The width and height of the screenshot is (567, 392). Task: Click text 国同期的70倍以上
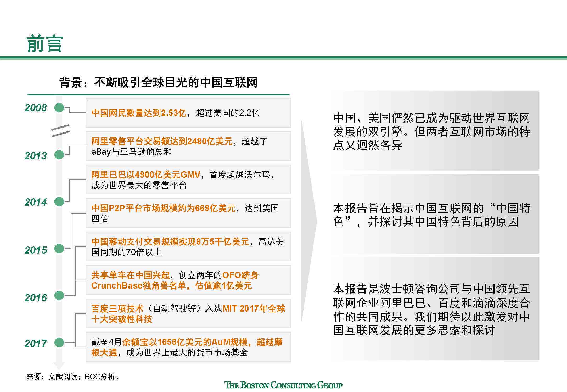pyautogui.click(x=127, y=252)
